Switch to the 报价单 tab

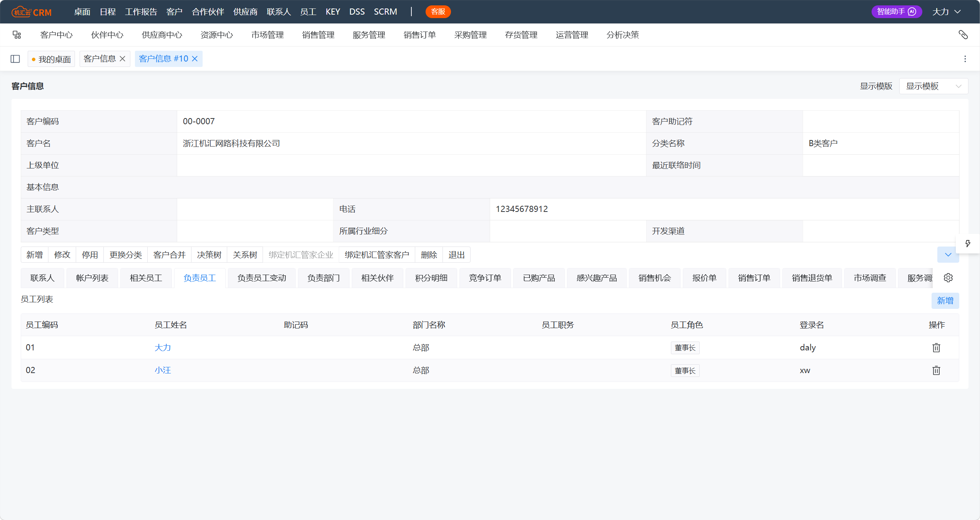pyautogui.click(x=704, y=278)
